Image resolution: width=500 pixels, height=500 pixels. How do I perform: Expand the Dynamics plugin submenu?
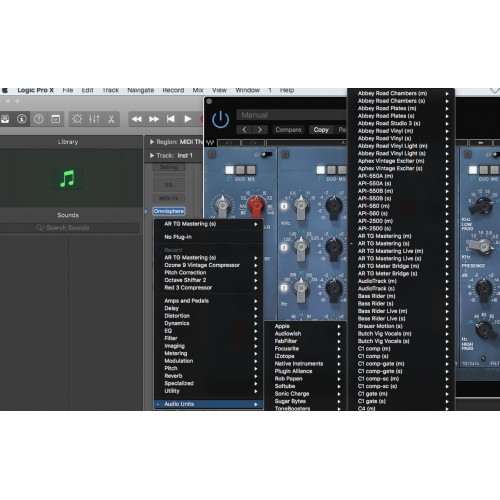(208, 323)
